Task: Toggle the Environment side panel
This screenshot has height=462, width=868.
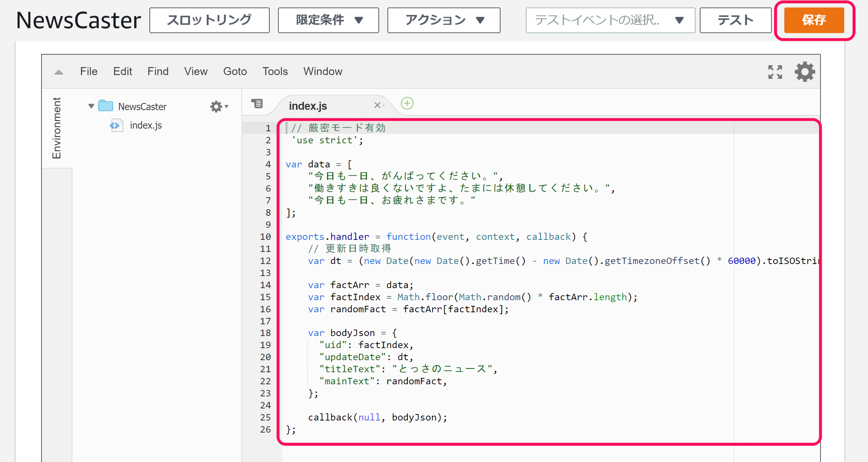Action: pyautogui.click(x=57, y=128)
